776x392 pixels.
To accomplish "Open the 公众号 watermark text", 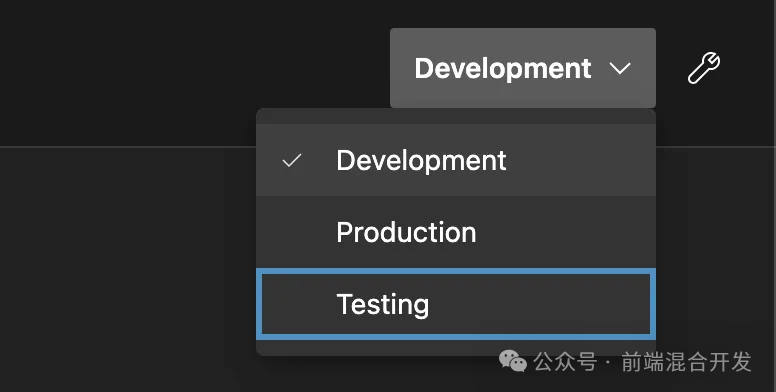I will (565, 362).
